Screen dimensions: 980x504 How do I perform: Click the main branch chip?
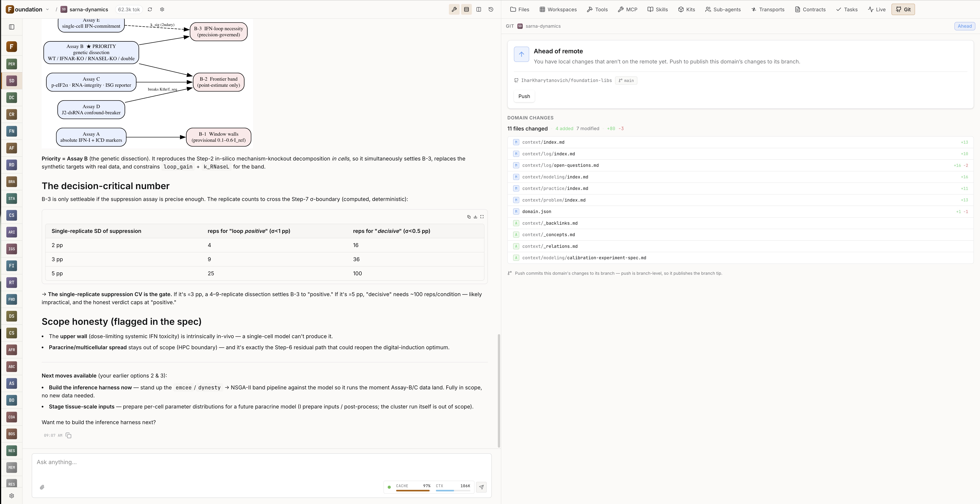click(x=626, y=81)
